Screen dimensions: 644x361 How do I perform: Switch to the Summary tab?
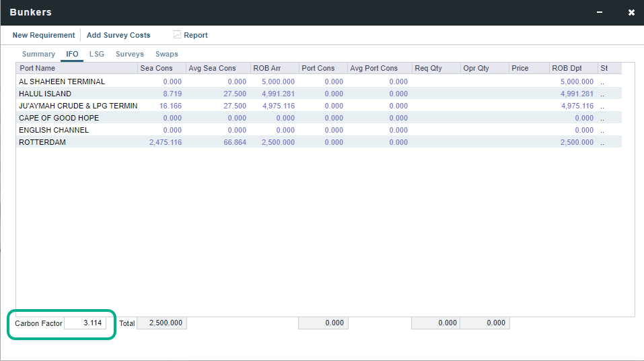[x=38, y=54]
